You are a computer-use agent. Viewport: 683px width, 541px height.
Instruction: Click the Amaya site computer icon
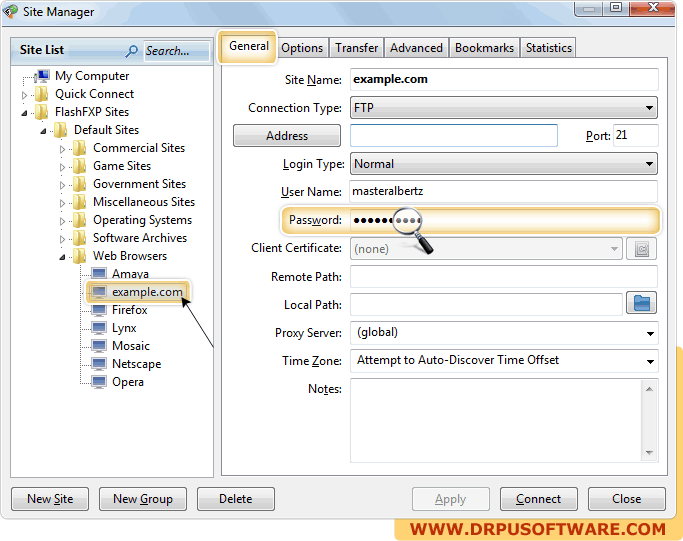(99, 274)
